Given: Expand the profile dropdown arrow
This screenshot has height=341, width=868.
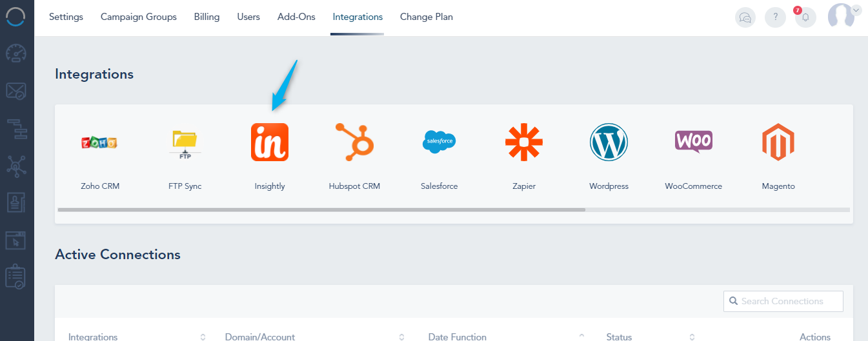Looking at the screenshot, I should click(x=856, y=10).
